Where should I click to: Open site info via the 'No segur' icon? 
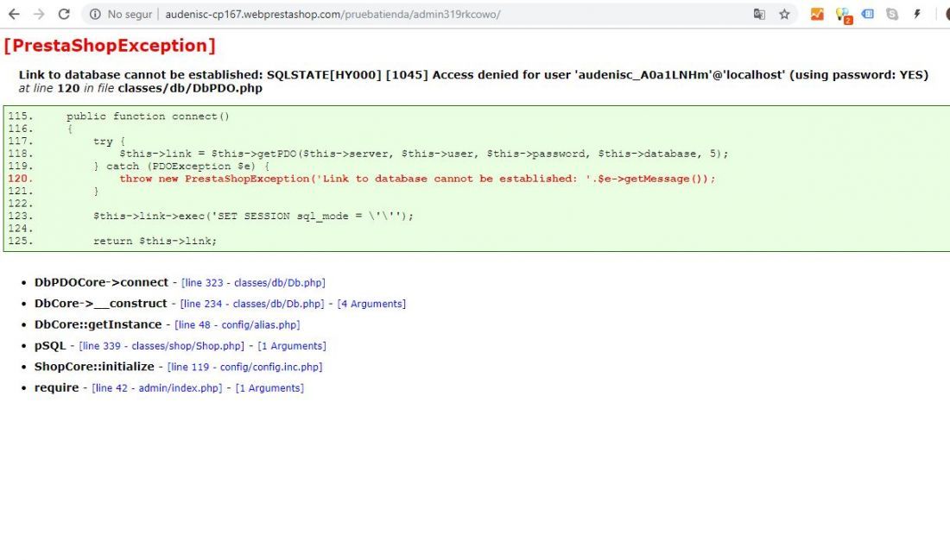tap(95, 14)
